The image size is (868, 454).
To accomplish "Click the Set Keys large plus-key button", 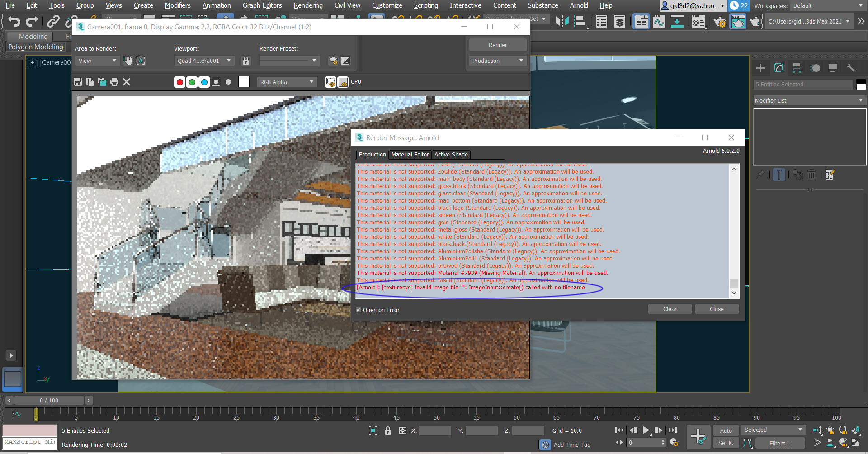I will (698, 436).
